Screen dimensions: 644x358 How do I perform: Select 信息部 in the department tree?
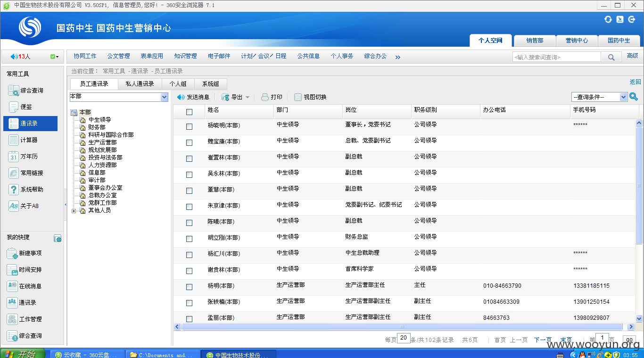point(97,173)
